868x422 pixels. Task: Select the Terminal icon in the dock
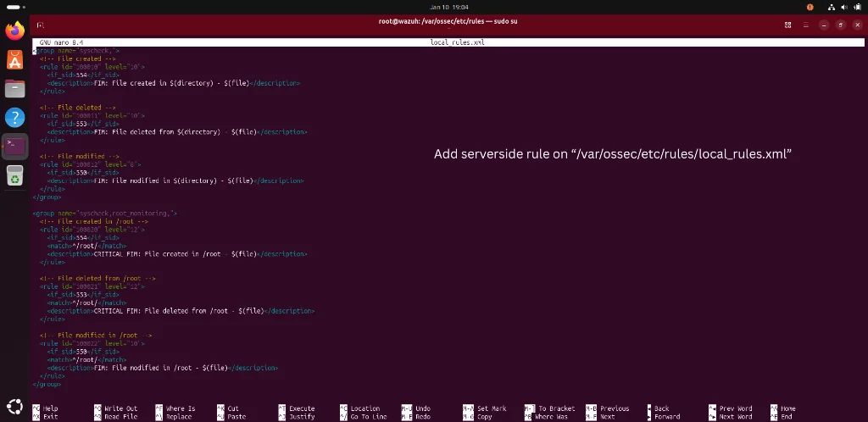point(15,147)
